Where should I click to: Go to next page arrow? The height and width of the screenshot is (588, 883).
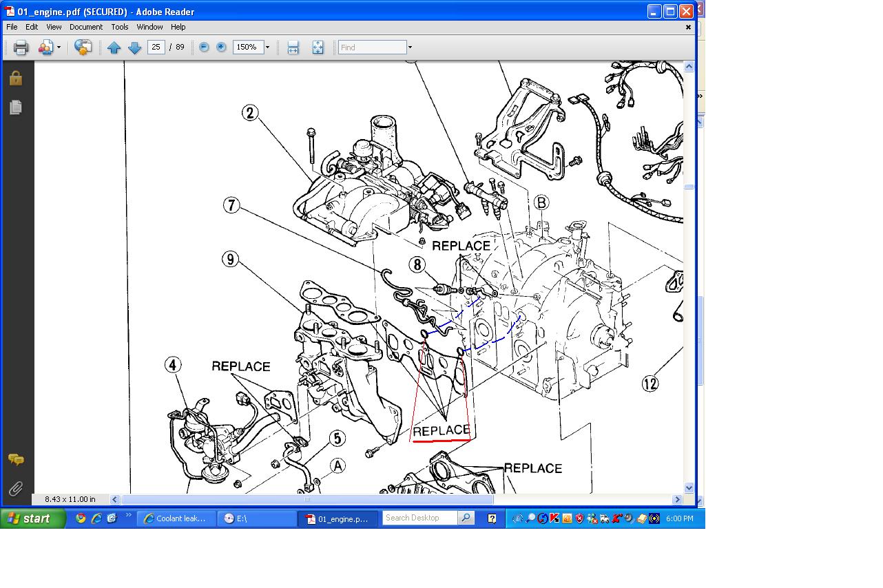coord(135,48)
